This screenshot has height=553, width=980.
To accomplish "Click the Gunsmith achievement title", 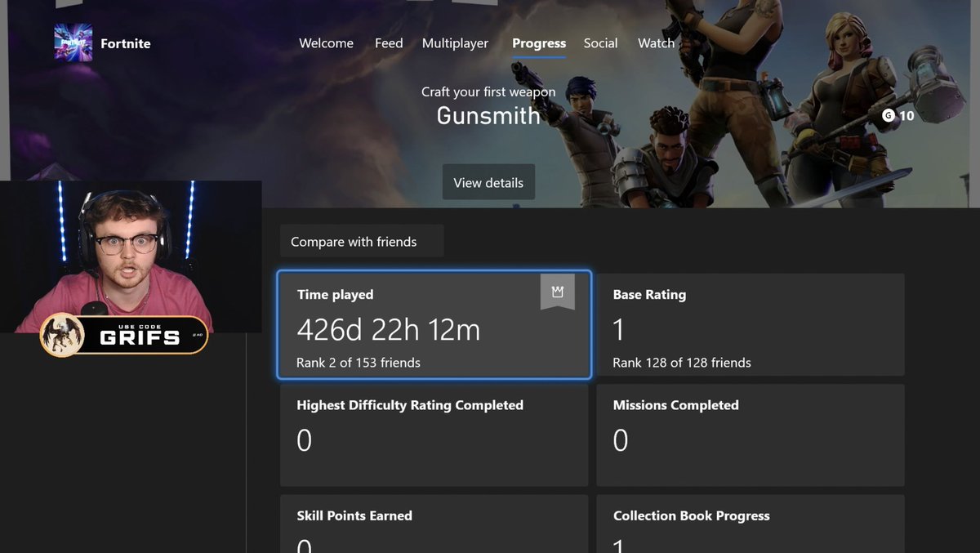I will tap(488, 115).
